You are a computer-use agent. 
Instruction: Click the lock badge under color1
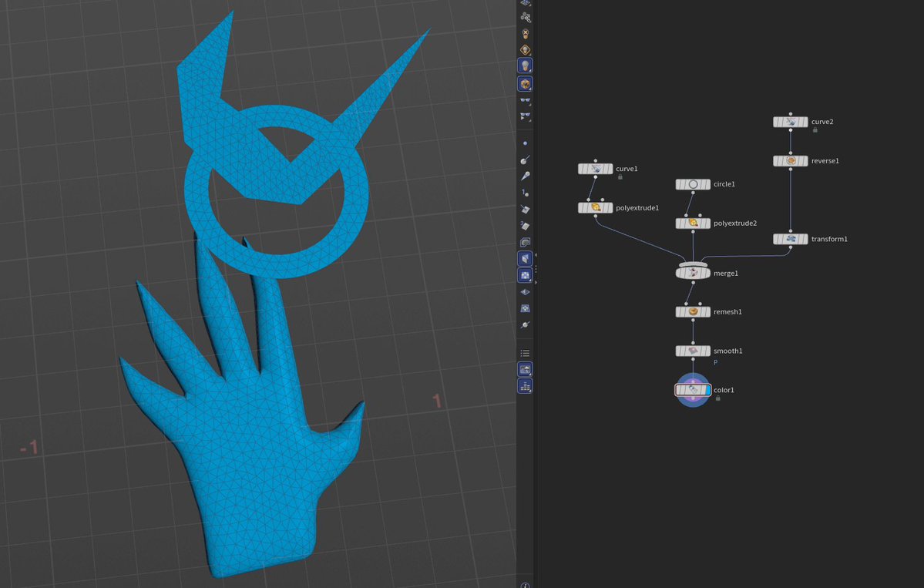pos(717,398)
